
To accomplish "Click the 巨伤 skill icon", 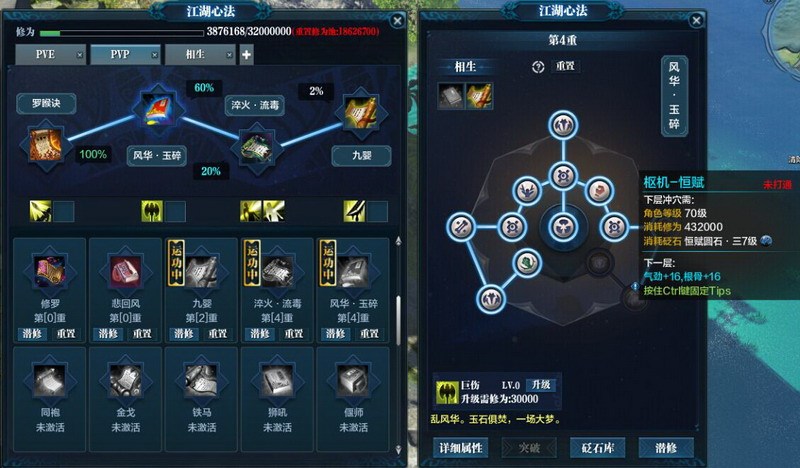I will click(447, 392).
